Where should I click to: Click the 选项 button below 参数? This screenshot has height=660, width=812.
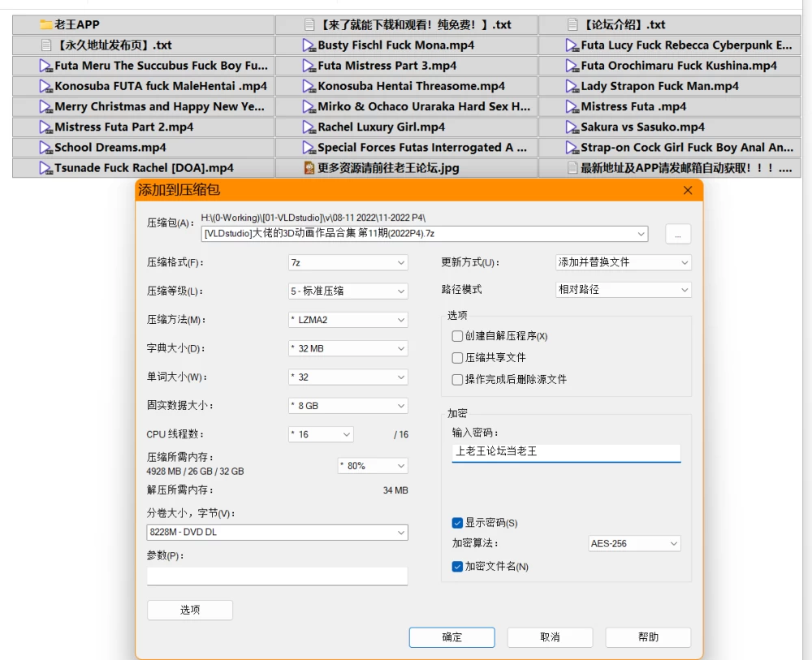189,610
